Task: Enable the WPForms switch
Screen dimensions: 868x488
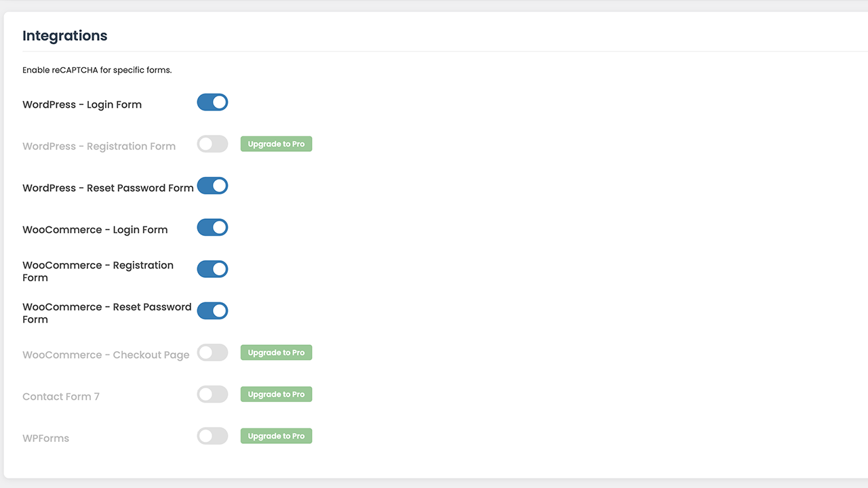Action: click(212, 436)
